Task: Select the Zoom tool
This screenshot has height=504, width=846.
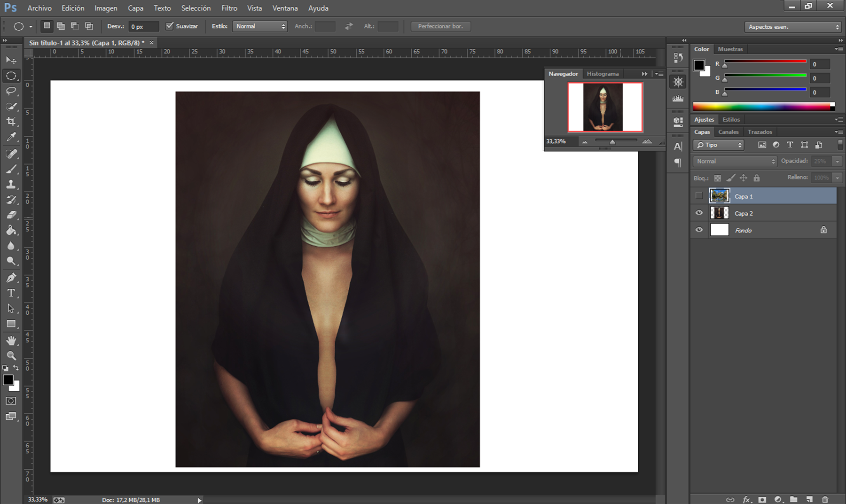Action: tap(11, 356)
